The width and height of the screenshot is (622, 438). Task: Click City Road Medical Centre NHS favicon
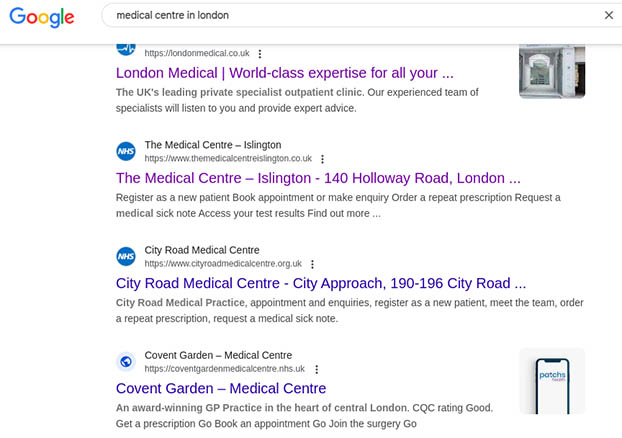[x=126, y=256]
